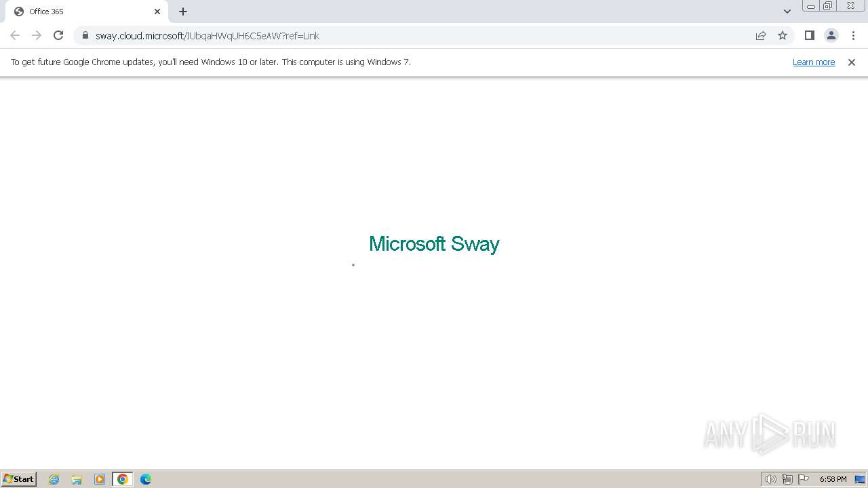Image resolution: width=868 pixels, height=488 pixels.
Task: Minimize the Chrome window
Action: (810, 6)
